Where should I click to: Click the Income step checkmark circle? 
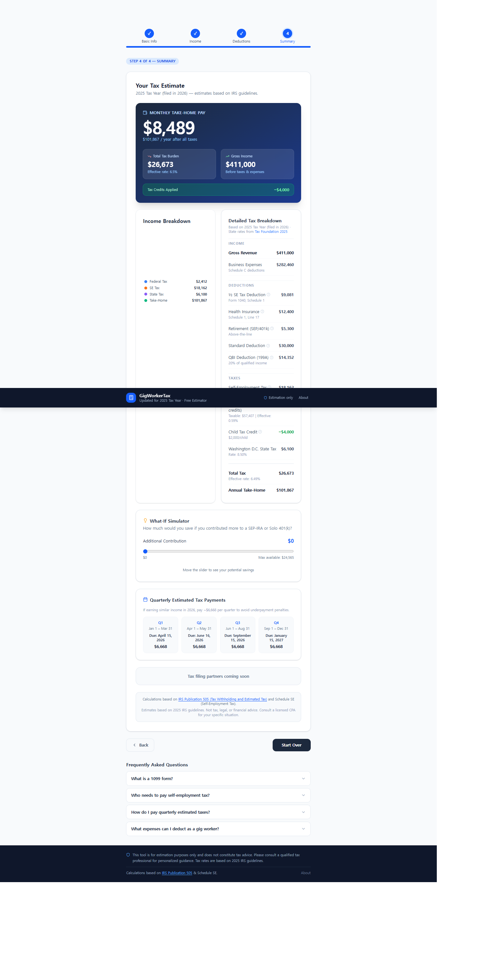click(195, 33)
